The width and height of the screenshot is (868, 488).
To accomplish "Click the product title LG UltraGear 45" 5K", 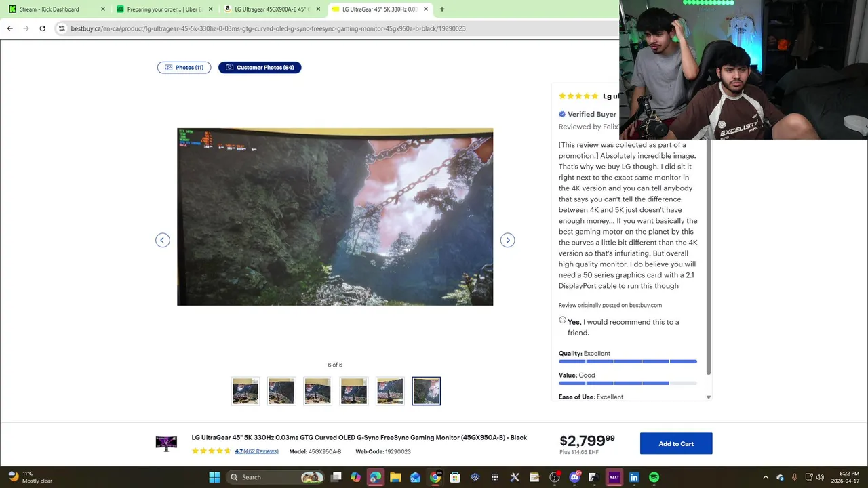I will click(x=359, y=438).
